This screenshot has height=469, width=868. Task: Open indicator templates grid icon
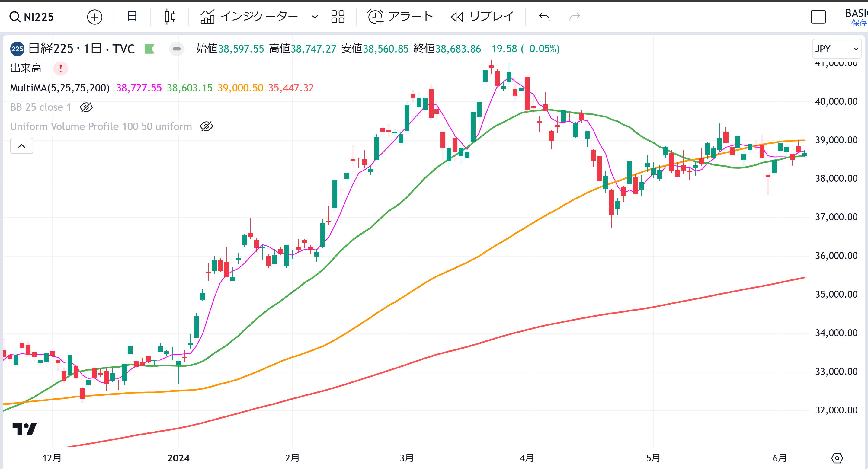pos(338,17)
